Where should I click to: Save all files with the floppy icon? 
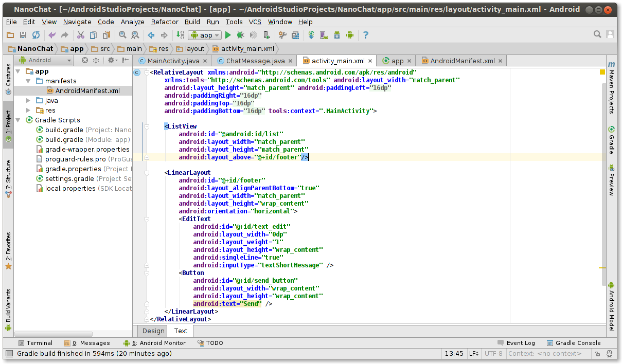pos(23,35)
